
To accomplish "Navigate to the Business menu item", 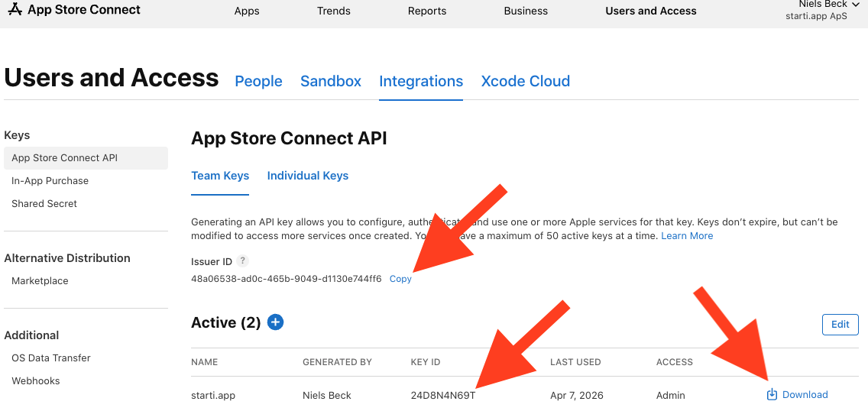I will point(526,11).
